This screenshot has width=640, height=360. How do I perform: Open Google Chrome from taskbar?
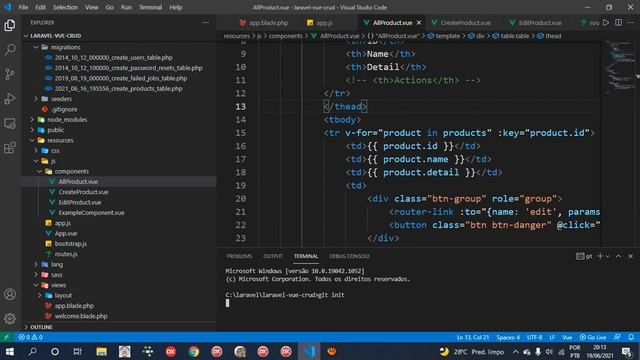pyautogui.click(x=194, y=351)
